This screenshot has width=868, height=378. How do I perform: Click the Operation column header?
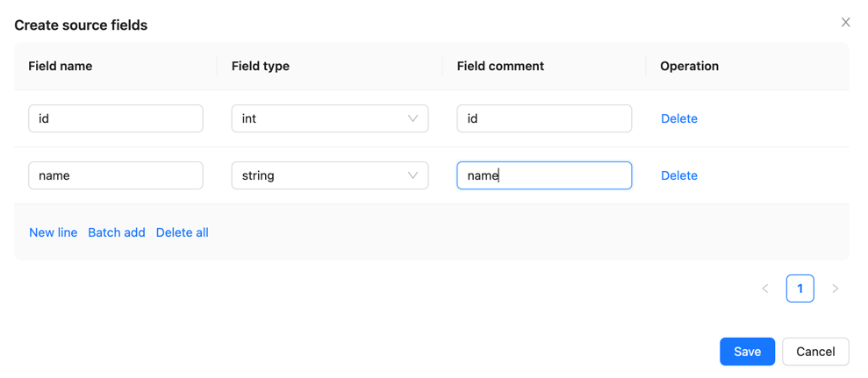[x=689, y=66]
